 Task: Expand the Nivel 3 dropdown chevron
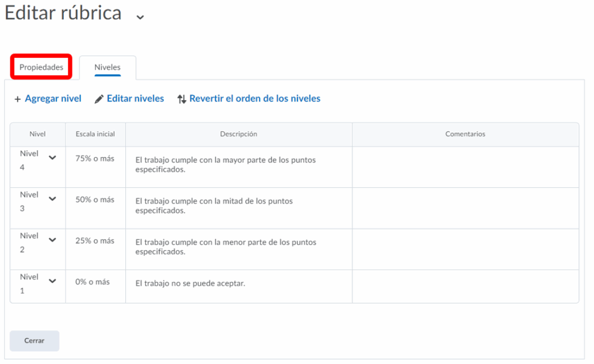pos(52,199)
